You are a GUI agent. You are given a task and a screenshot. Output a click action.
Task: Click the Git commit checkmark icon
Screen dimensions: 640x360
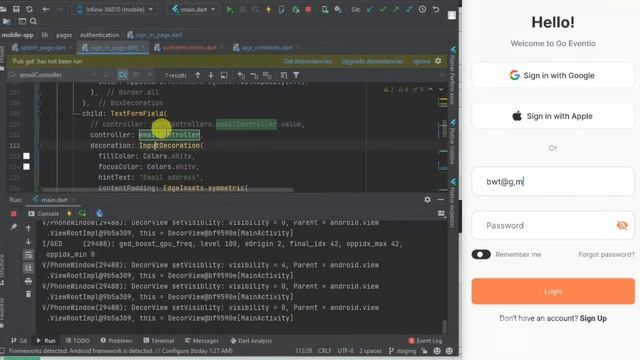click(383, 9)
